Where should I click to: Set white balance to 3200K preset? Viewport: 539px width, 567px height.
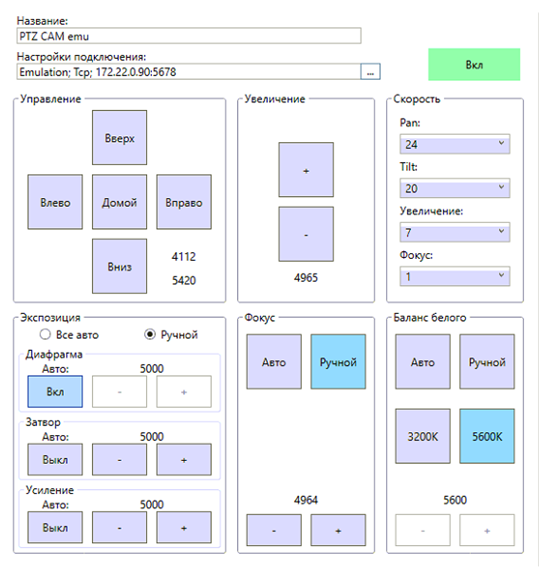[423, 436]
